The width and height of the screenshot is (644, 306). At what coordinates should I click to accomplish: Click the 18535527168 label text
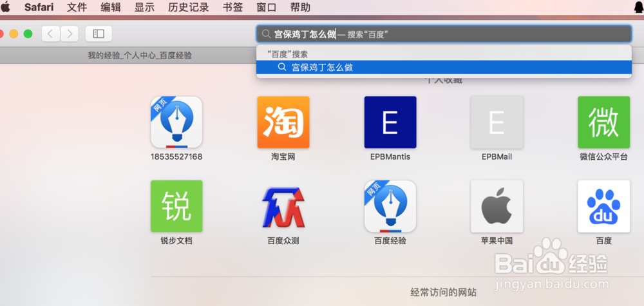(x=176, y=157)
